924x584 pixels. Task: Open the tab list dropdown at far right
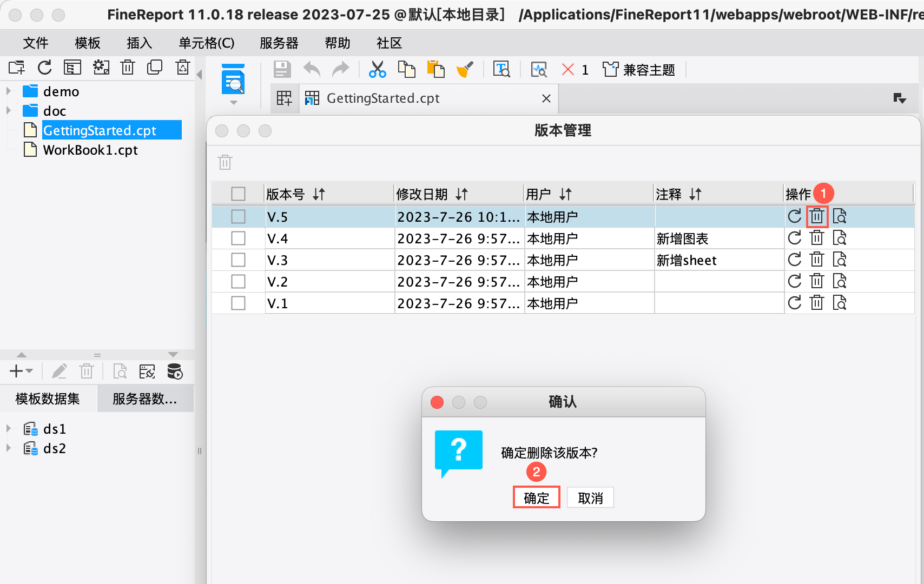coord(900,98)
